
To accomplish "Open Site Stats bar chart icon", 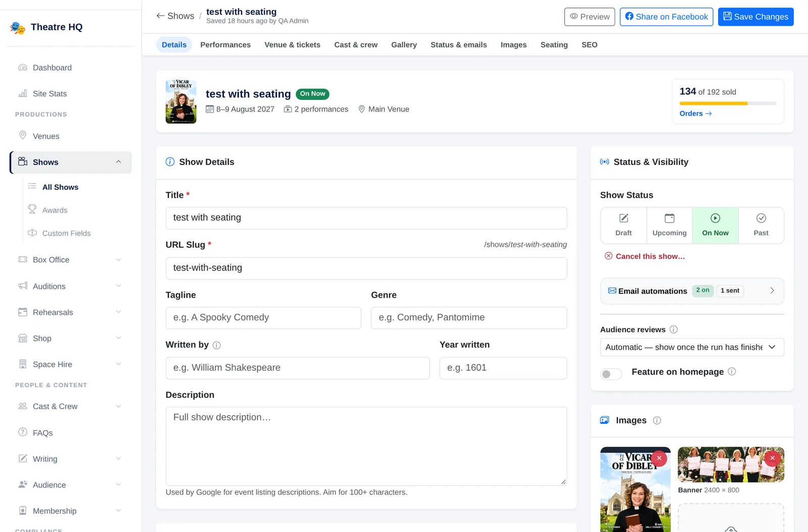I will coord(23,93).
